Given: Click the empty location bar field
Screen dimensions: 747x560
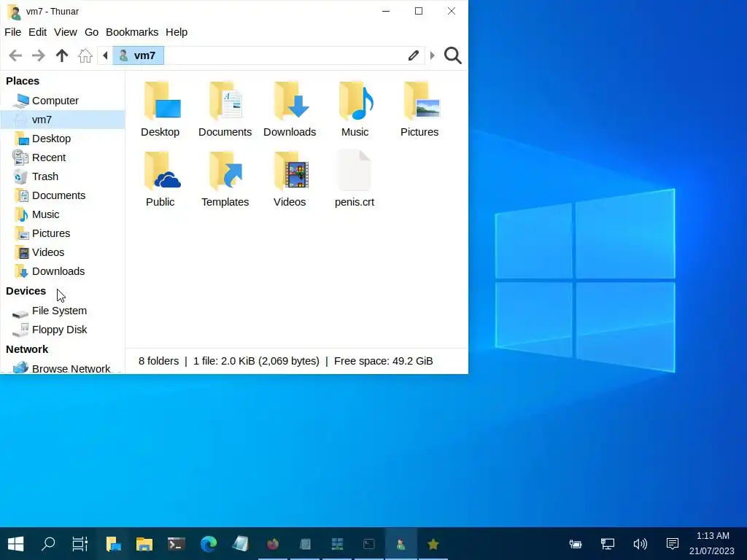Looking at the screenshot, I should (x=284, y=55).
